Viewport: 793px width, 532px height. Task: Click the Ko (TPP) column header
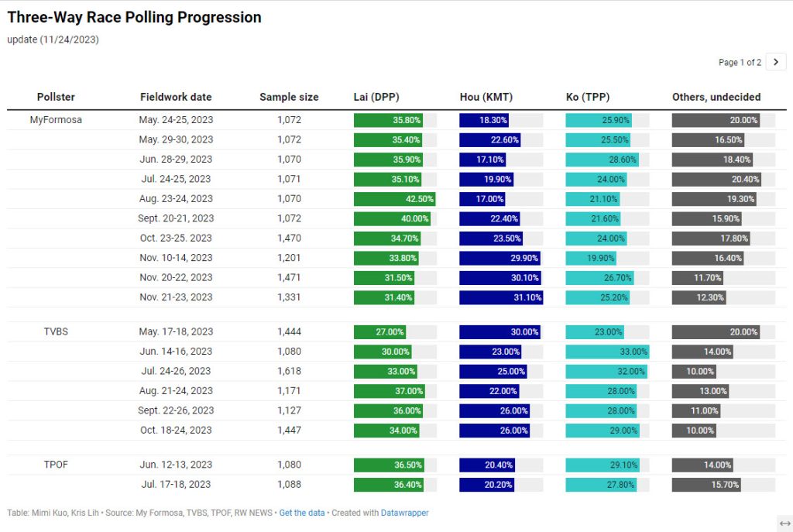click(588, 98)
